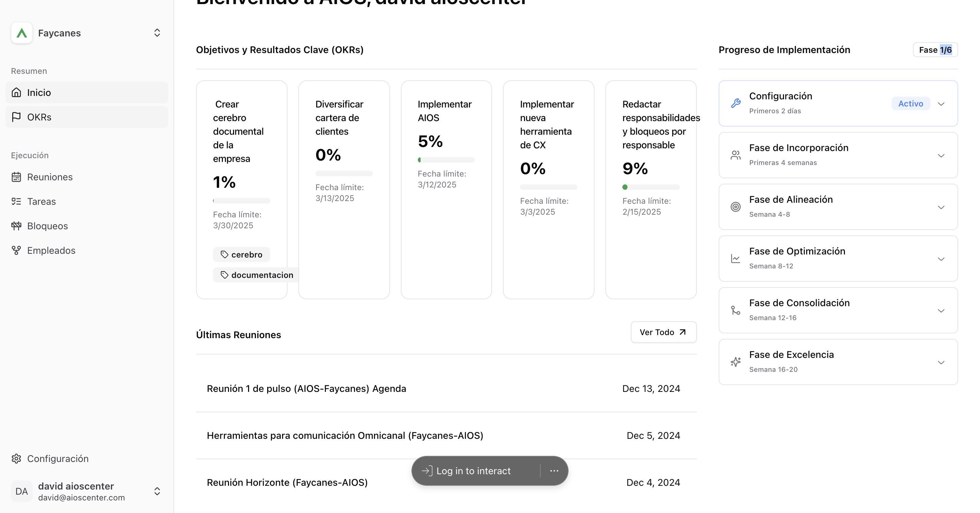Click the people icon for Fase de Incorporación

tap(736, 155)
